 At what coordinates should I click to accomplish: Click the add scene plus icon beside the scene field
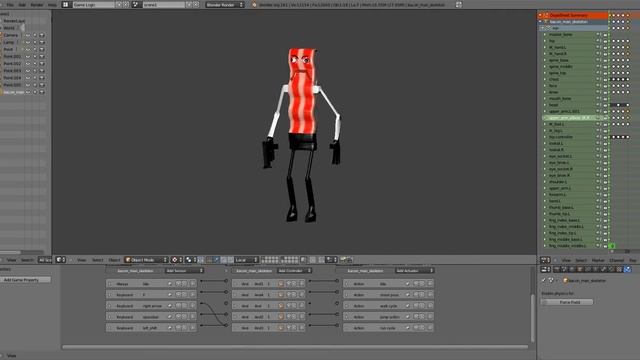point(189,5)
